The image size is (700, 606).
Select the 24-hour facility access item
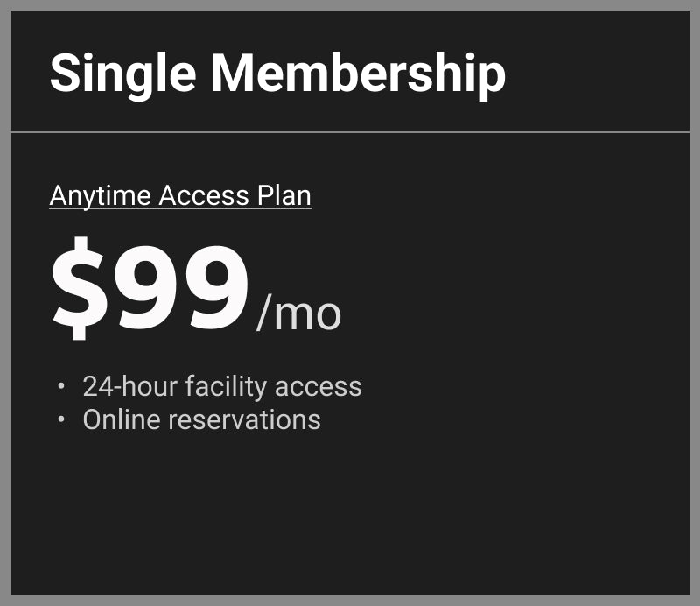coord(221,386)
